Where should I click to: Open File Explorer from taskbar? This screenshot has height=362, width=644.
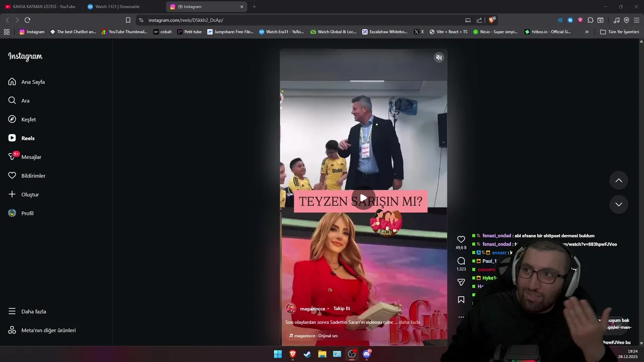[322, 354]
